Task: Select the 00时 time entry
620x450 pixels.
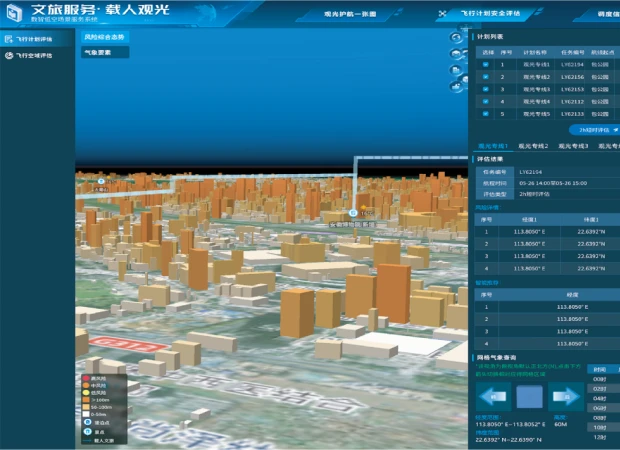Action: tap(600, 381)
